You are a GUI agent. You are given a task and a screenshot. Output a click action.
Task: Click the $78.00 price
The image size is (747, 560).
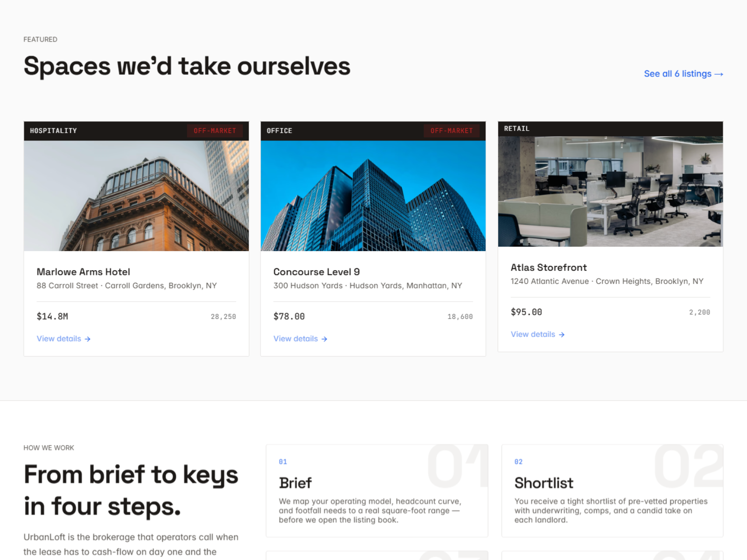pyautogui.click(x=289, y=316)
